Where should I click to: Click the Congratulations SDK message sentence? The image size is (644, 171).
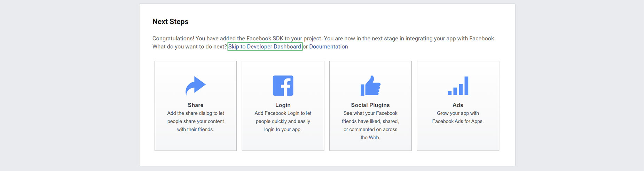324,38
